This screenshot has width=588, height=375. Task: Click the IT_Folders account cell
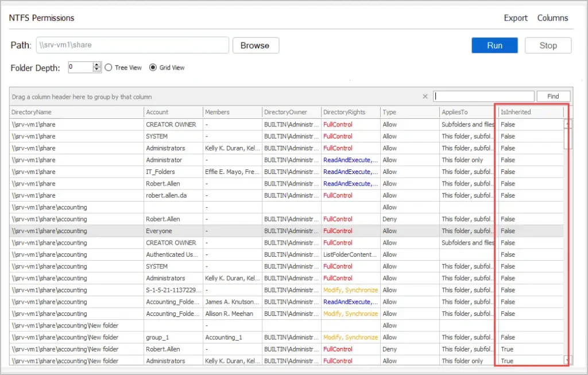point(173,172)
